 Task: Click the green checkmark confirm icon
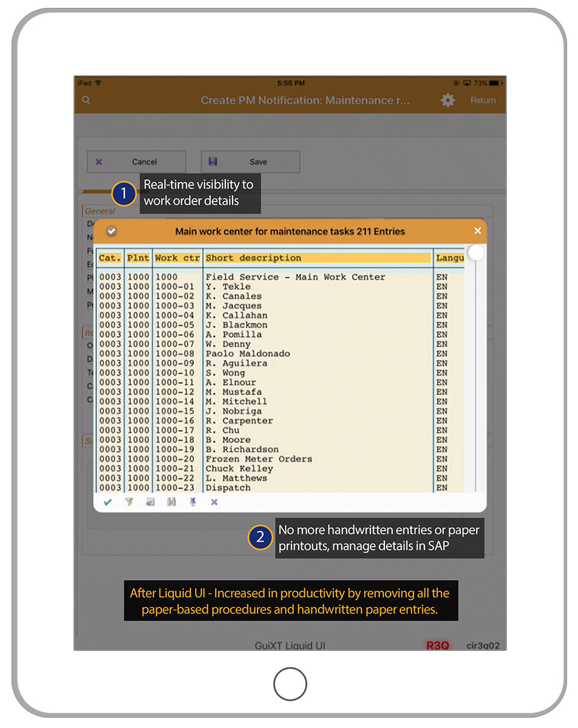[x=107, y=502]
